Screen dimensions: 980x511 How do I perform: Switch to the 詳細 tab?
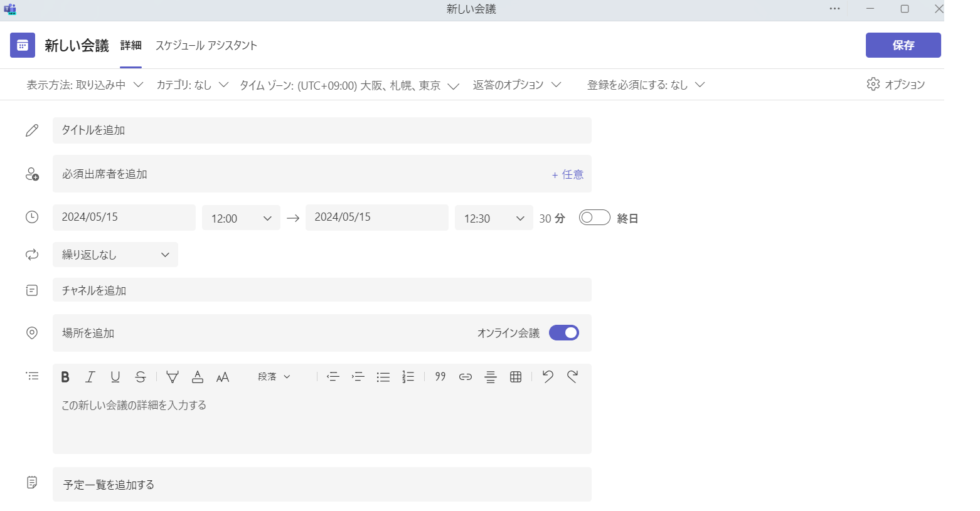tap(131, 45)
